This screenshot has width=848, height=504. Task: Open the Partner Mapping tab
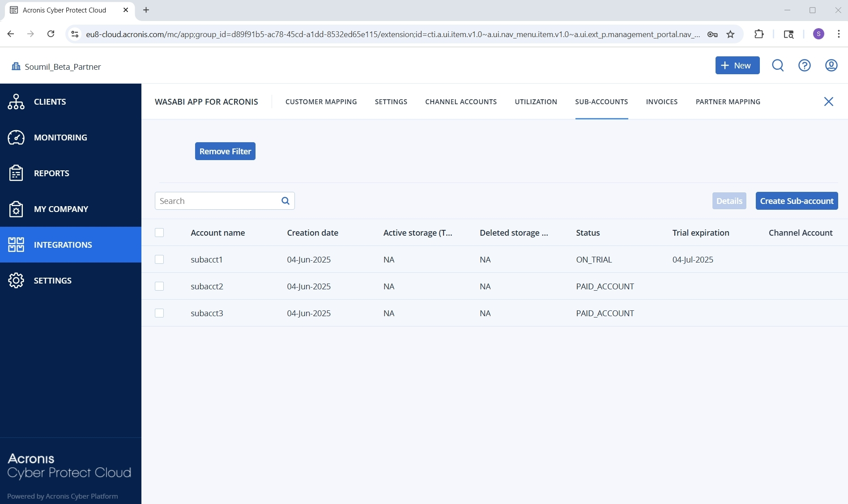pos(728,102)
